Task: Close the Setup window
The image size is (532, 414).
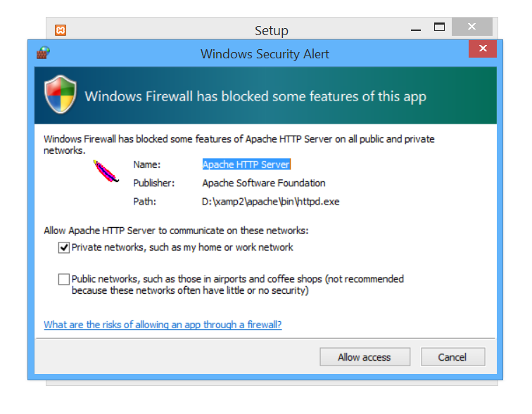Action: [x=472, y=27]
